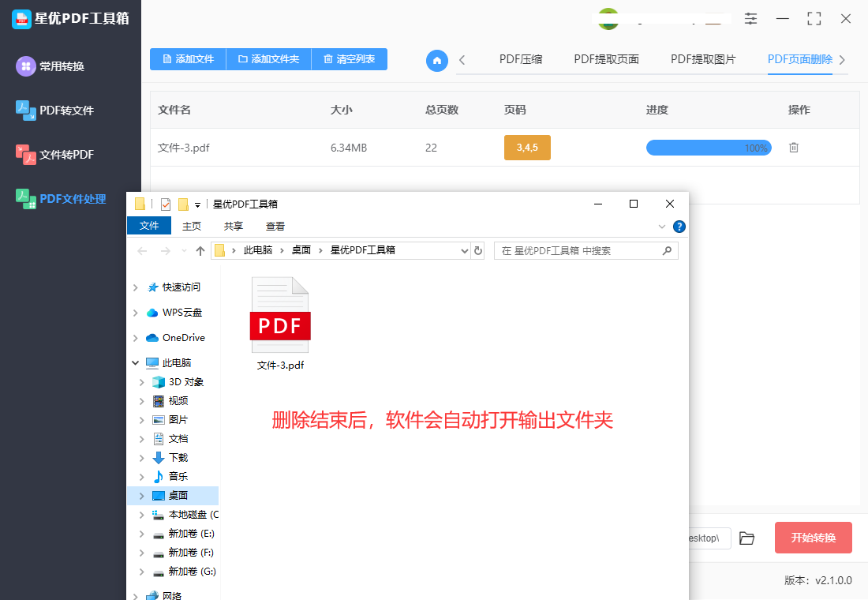Click the 3,4,5 page number button
The width and height of the screenshot is (868, 600).
(x=528, y=148)
